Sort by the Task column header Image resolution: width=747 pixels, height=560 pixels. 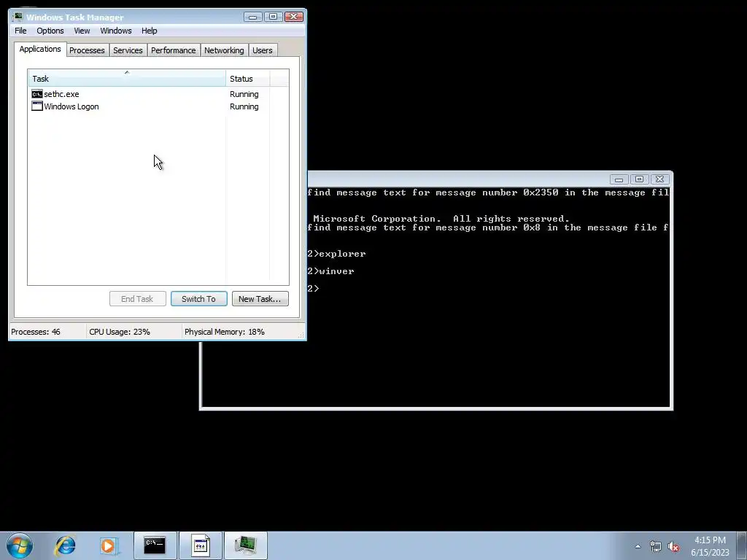(127, 78)
